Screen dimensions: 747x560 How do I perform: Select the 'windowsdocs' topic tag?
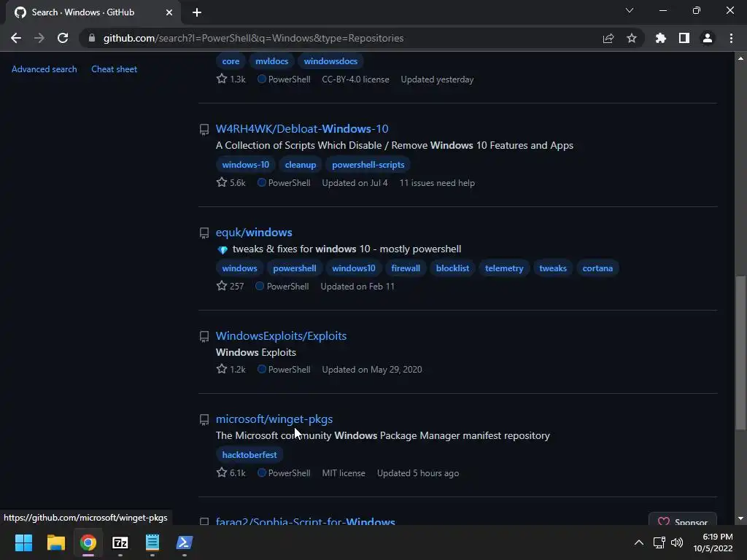[330, 61]
